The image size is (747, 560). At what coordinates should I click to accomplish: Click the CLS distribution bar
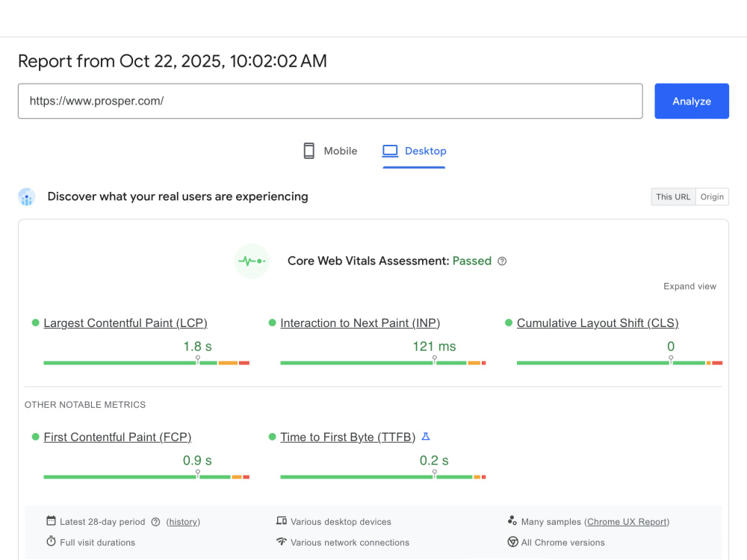click(619, 363)
